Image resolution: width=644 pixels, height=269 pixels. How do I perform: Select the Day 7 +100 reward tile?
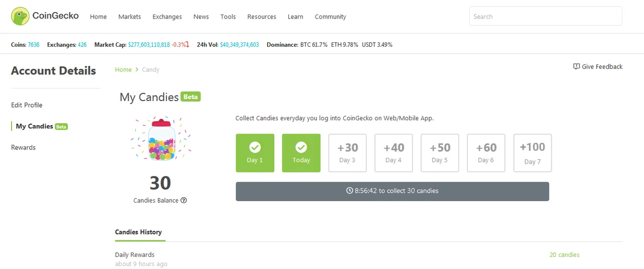pyautogui.click(x=532, y=153)
